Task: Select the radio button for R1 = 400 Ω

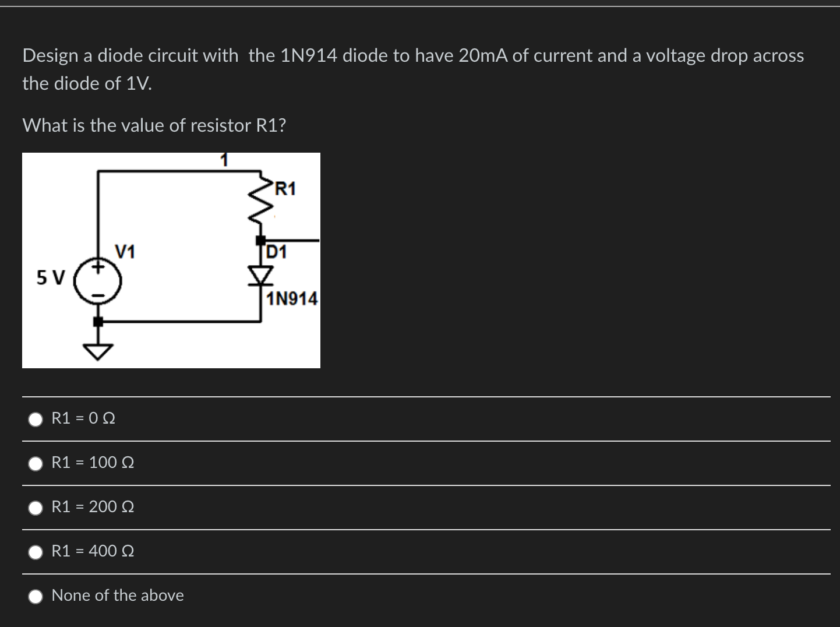Action: pyautogui.click(x=36, y=552)
